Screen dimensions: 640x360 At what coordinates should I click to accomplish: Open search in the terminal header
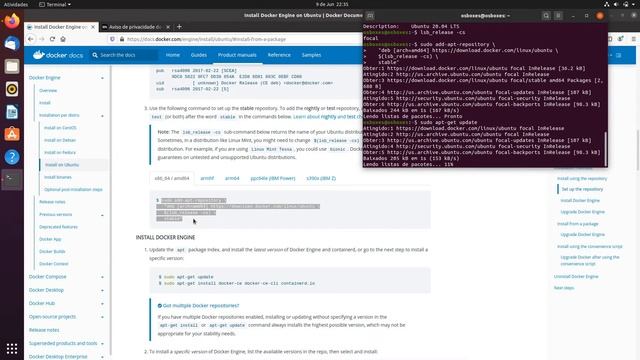tap(546, 16)
